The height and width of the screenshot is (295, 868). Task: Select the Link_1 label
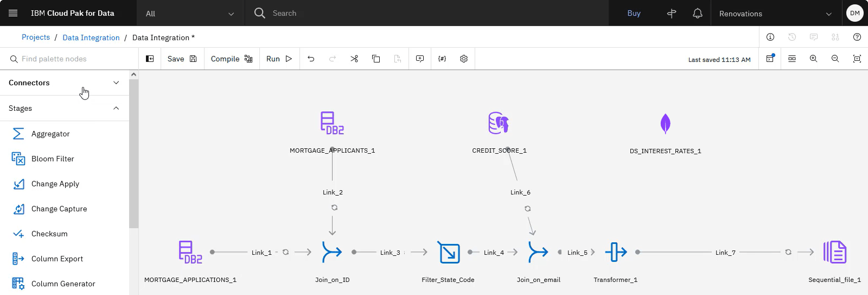click(261, 253)
